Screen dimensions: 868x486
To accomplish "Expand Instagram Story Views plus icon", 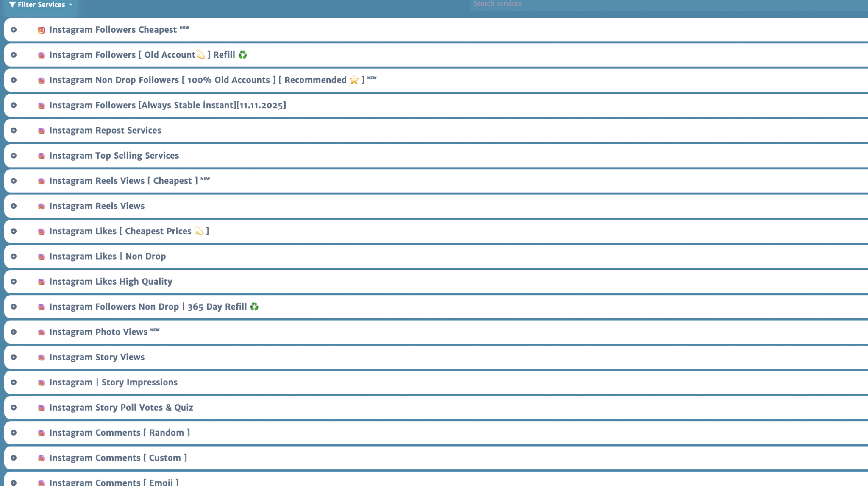I will pos(14,357).
